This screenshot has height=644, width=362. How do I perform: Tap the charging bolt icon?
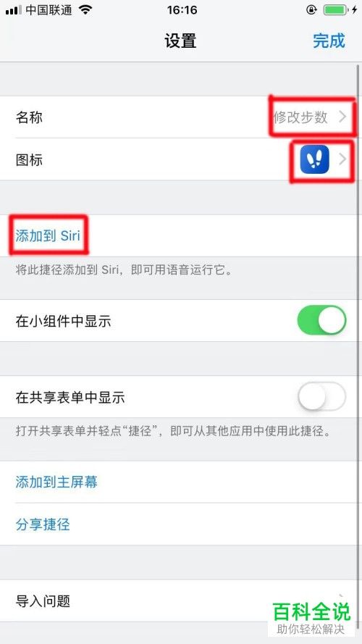[x=354, y=10]
